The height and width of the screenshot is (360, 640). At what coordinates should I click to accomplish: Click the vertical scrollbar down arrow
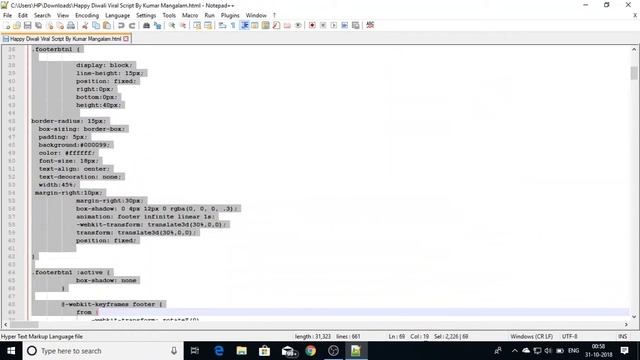[x=634, y=316]
